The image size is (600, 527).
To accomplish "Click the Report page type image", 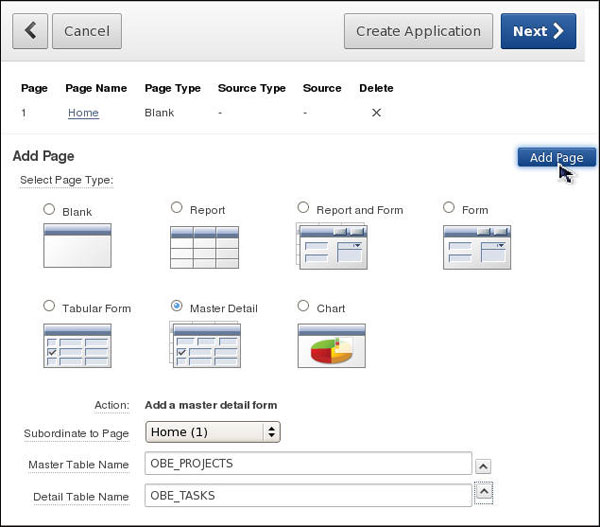I will pos(205,246).
